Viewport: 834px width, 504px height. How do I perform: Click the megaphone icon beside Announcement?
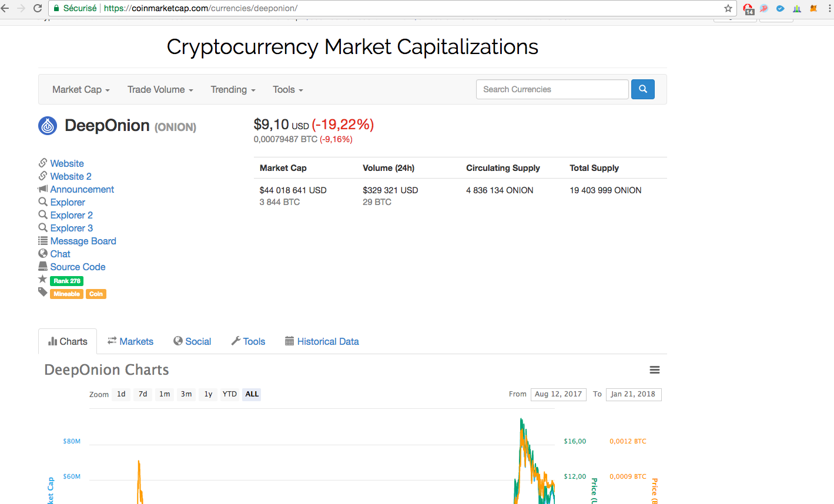(x=43, y=189)
